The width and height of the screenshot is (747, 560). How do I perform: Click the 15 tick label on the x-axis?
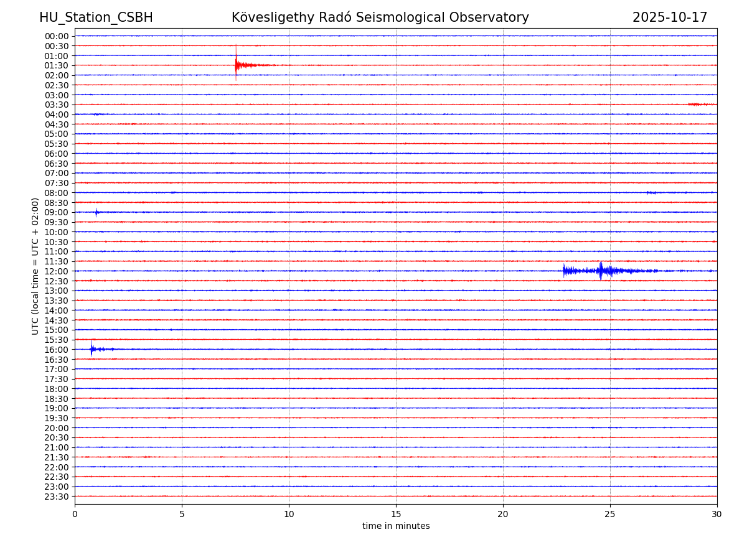(396, 514)
